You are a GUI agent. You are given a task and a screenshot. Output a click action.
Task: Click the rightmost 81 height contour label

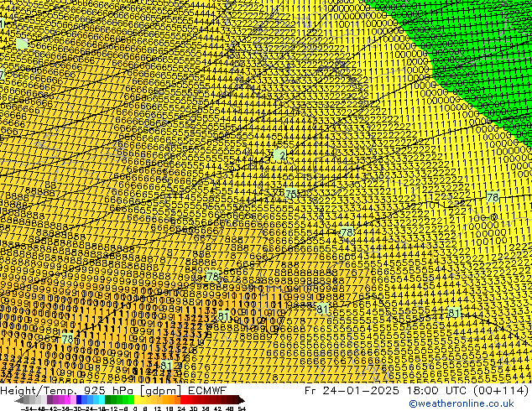454,313
